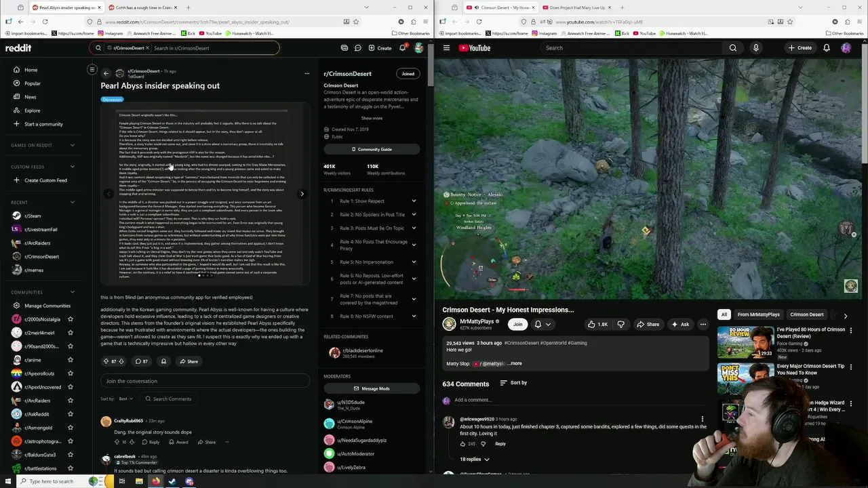Collapse Recent section in Reddit sidebar
This screenshot has width=868, height=488.
pyautogui.click(x=73, y=202)
